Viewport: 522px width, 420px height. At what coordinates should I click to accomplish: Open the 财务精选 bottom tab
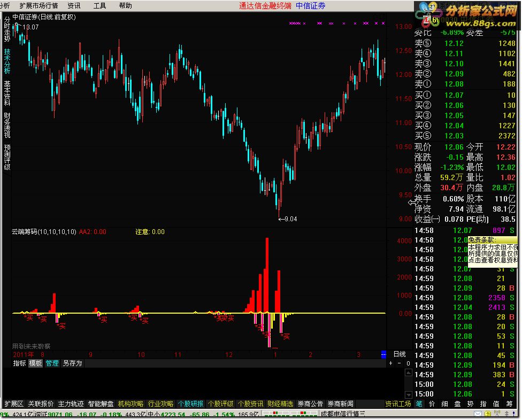[x=280, y=404]
